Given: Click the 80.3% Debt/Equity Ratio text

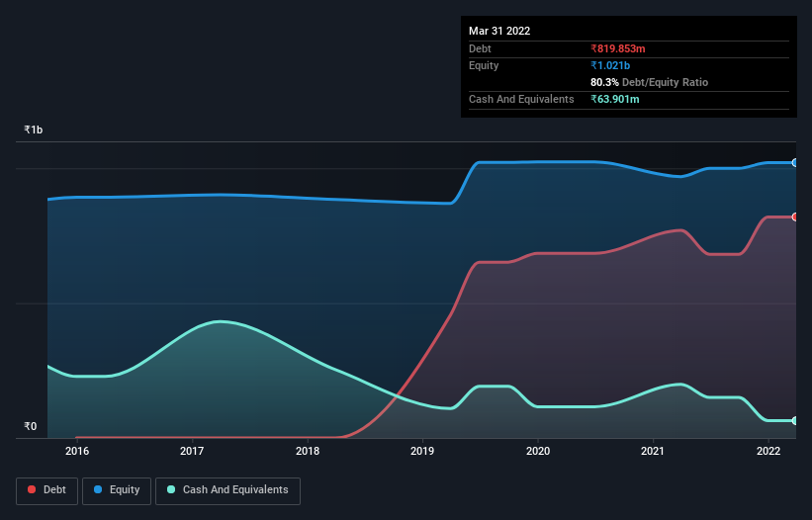Looking at the screenshot, I should (649, 82).
